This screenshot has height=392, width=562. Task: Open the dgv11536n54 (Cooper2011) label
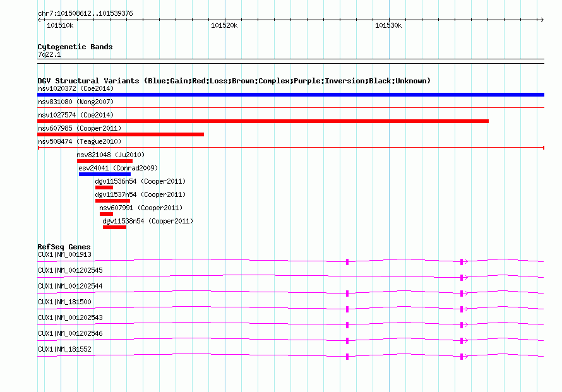click(140, 181)
